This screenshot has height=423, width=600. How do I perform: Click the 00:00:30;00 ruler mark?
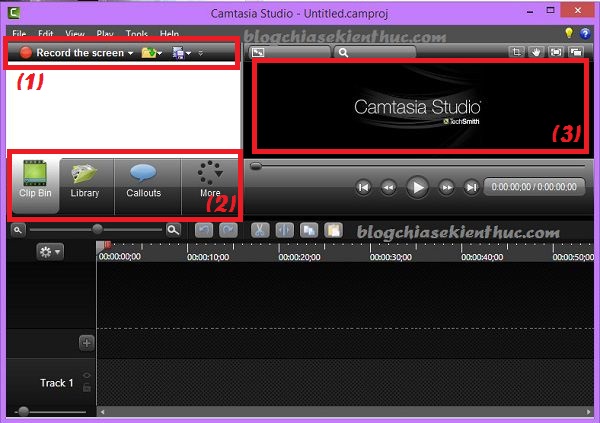coord(391,257)
